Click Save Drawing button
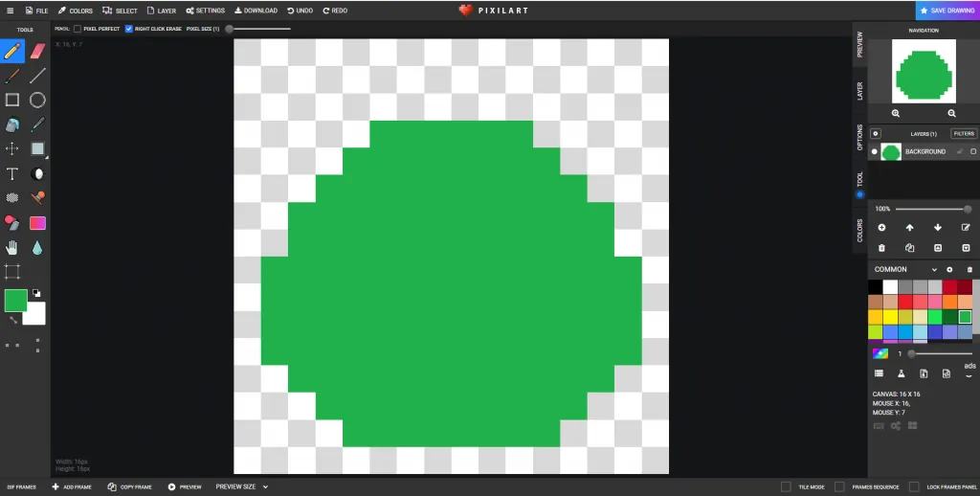The width and height of the screenshot is (980, 496). pos(947,11)
